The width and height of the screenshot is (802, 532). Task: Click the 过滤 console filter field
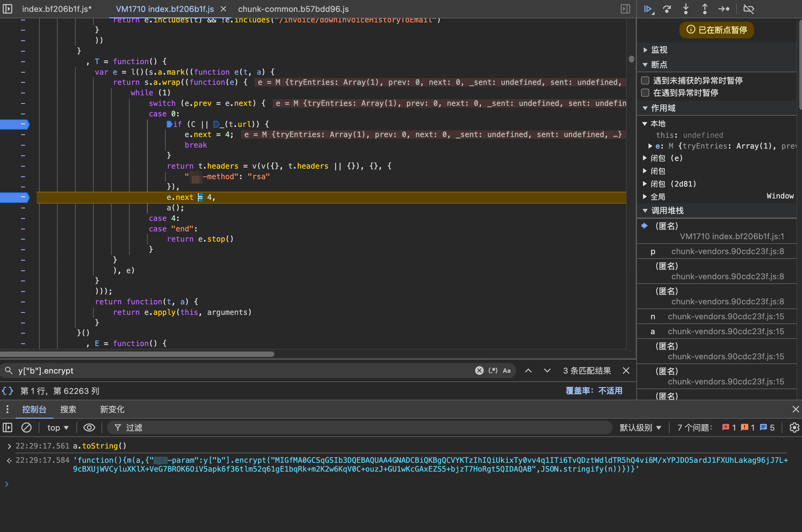coord(360,427)
